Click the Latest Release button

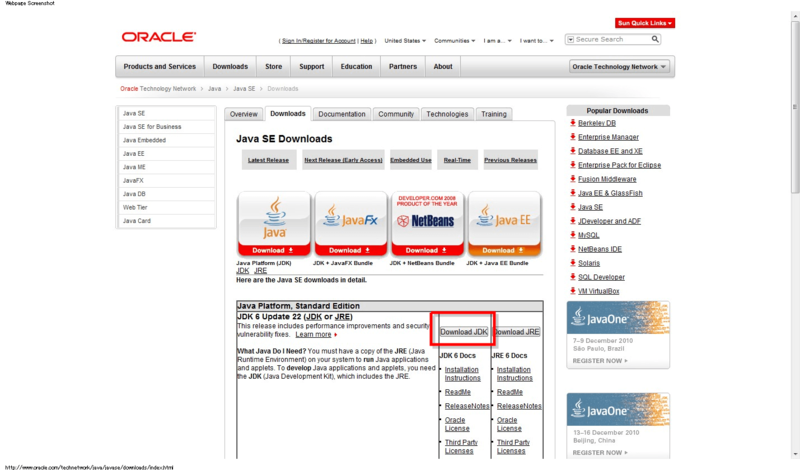[x=268, y=160]
